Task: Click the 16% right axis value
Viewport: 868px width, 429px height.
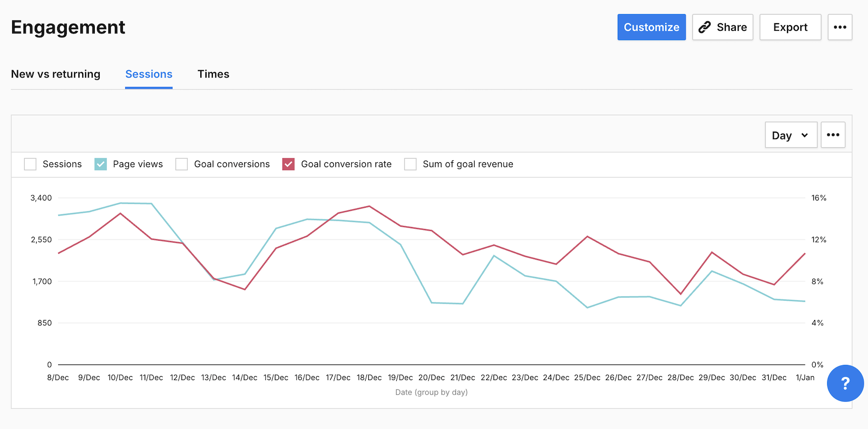Action: (819, 198)
